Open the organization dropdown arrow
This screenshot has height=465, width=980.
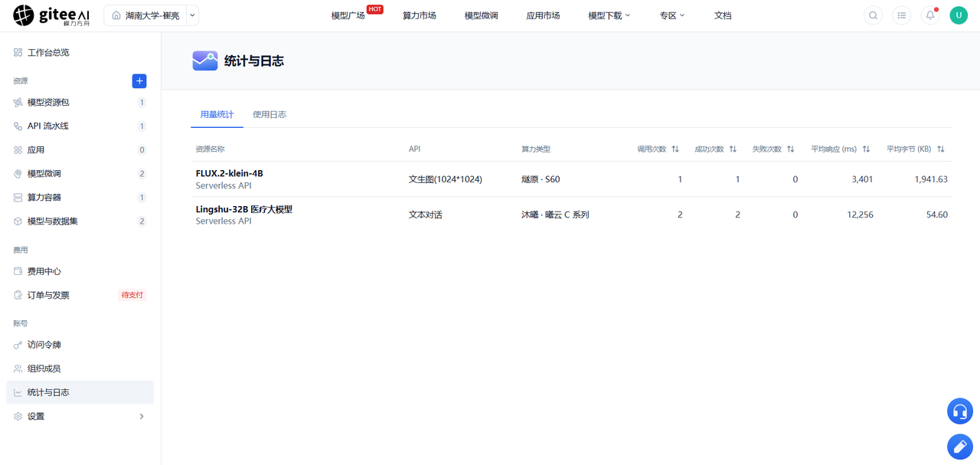(192, 15)
